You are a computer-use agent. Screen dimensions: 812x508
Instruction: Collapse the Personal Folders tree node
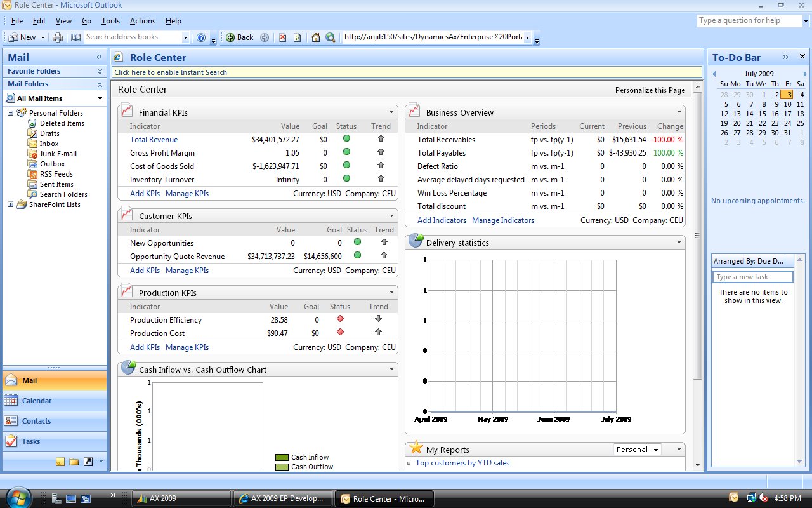click(x=11, y=113)
